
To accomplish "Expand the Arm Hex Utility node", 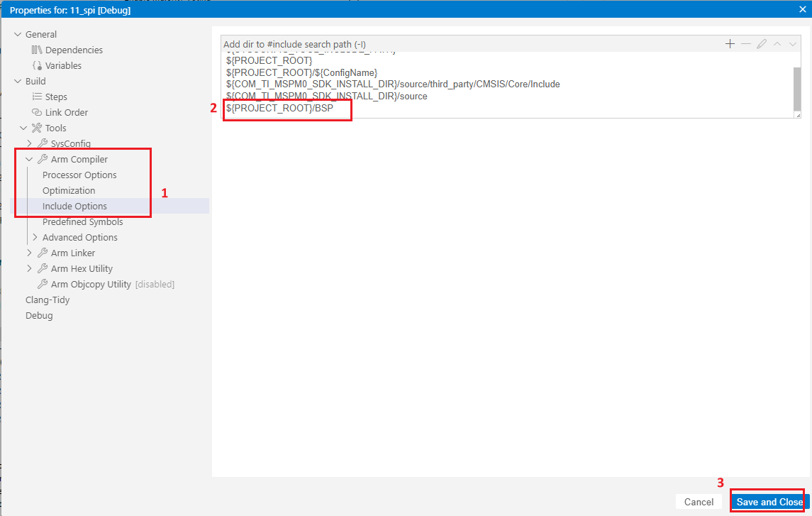I will (29, 268).
